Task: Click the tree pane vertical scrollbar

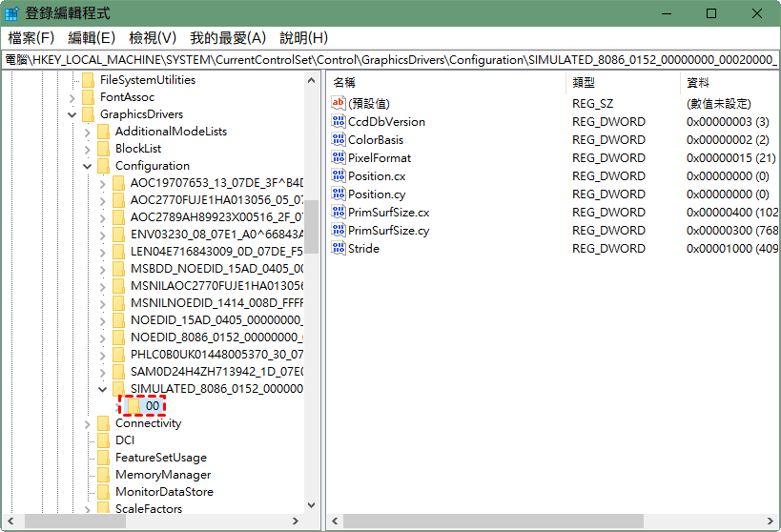Action: point(312,286)
